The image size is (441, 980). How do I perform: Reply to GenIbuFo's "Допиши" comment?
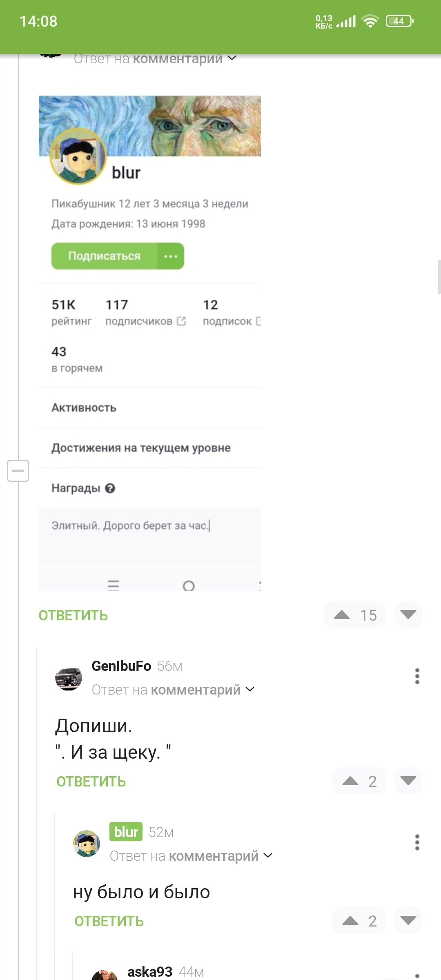click(x=91, y=782)
